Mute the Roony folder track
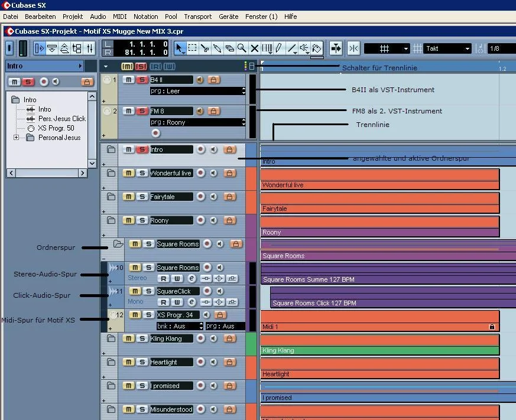Image resolution: width=516 pixels, height=420 pixels. point(128,220)
